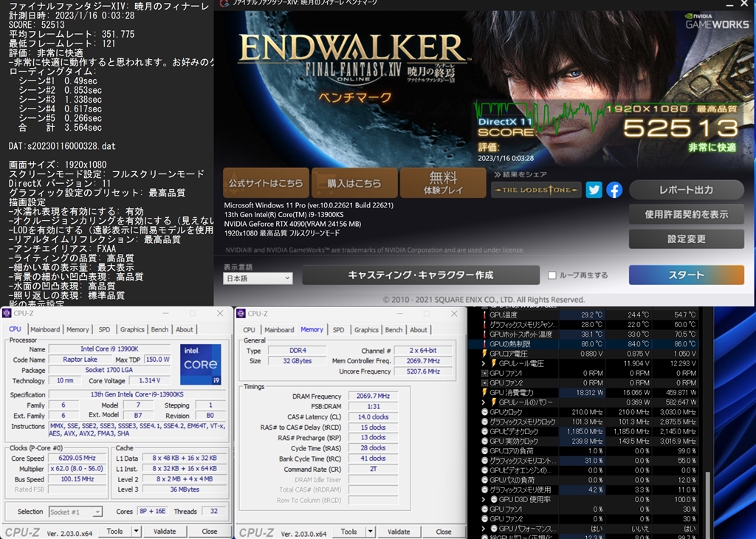Click Close in left CPU-Z window
Viewport: 756px width, 539px height.
(209, 532)
